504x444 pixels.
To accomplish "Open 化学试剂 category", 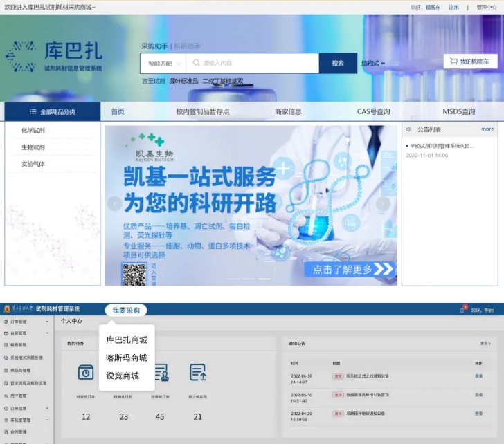I will 33,130.
